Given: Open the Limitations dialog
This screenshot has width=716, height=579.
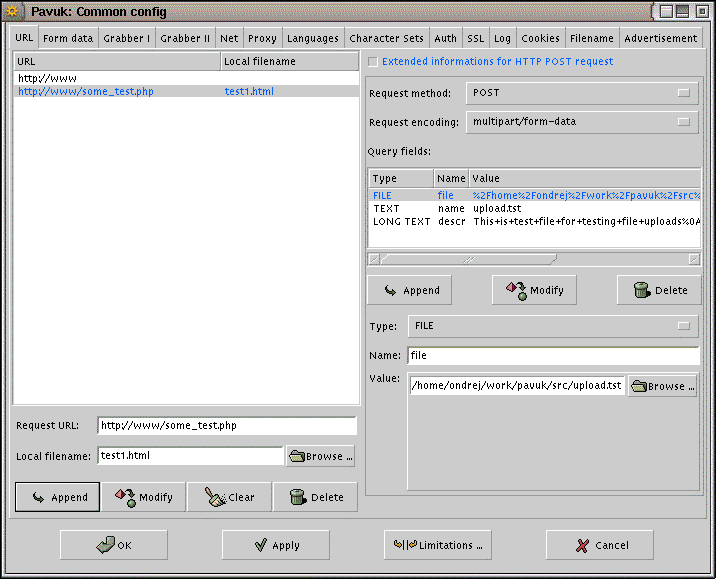Looking at the screenshot, I should [x=438, y=545].
